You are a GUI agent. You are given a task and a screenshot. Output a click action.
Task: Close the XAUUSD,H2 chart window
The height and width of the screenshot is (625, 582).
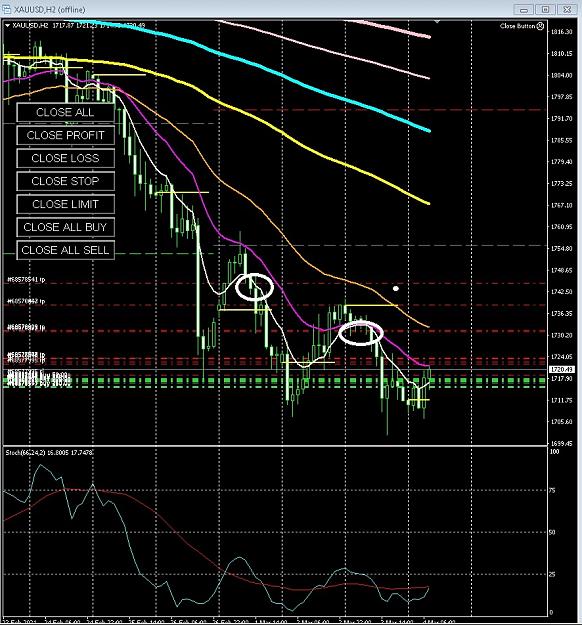tap(566, 10)
